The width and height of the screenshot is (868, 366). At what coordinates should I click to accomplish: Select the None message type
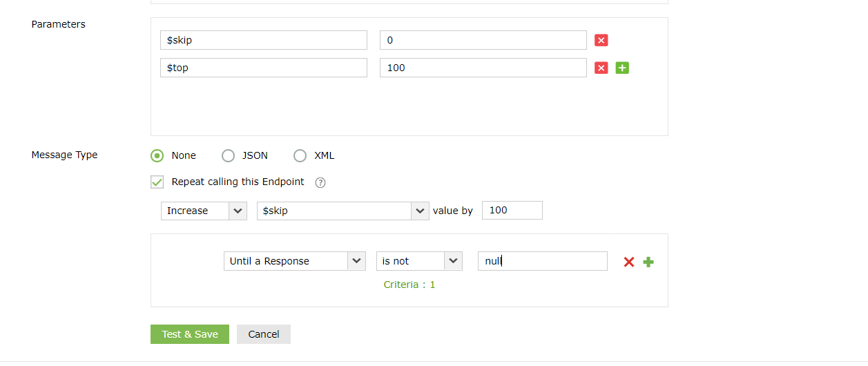tap(157, 155)
